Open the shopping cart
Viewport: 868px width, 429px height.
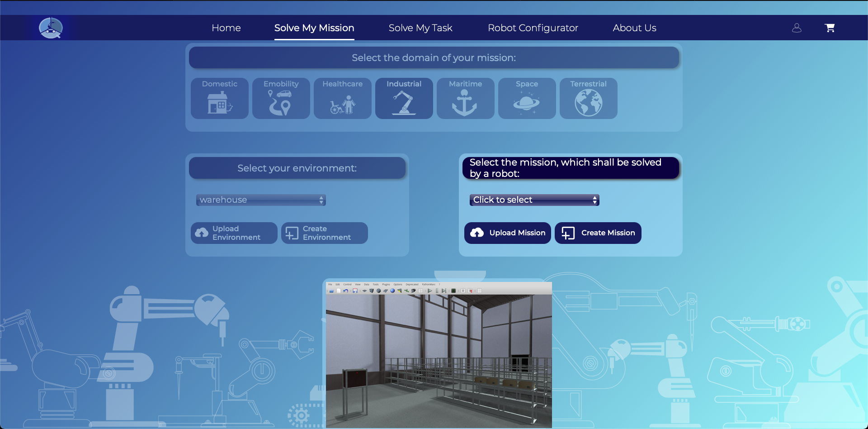click(830, 28)
